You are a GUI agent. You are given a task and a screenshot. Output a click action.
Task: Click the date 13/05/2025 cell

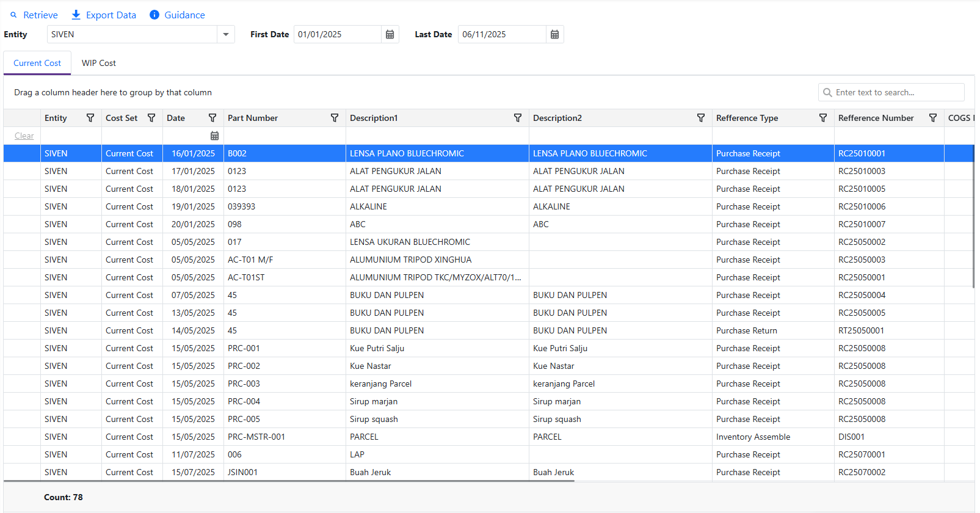pos(193,313)
